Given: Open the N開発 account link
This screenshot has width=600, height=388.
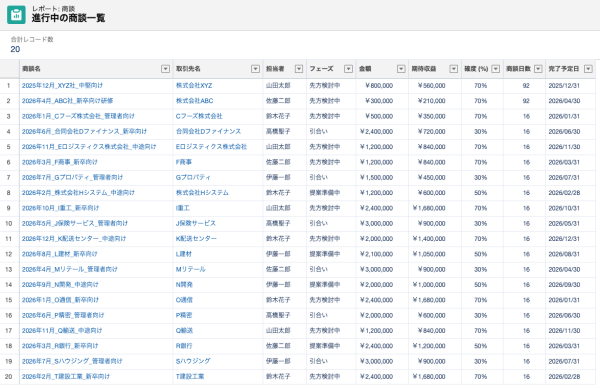Looking at the screenshot, I should point(184,285).
